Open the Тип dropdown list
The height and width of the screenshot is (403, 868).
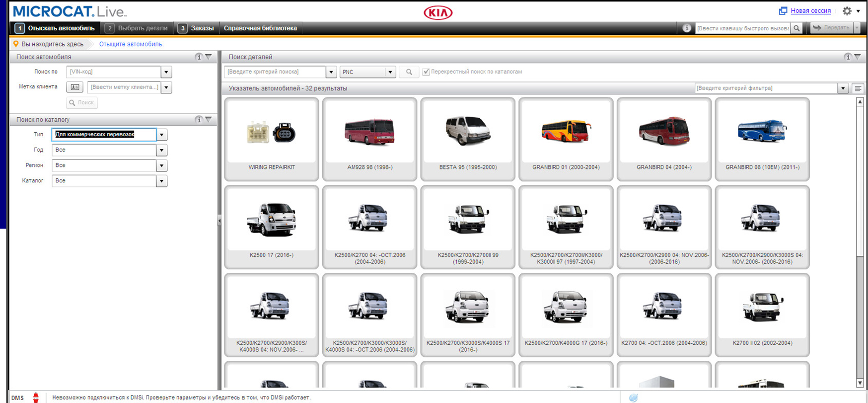click(x=161, y=135)
